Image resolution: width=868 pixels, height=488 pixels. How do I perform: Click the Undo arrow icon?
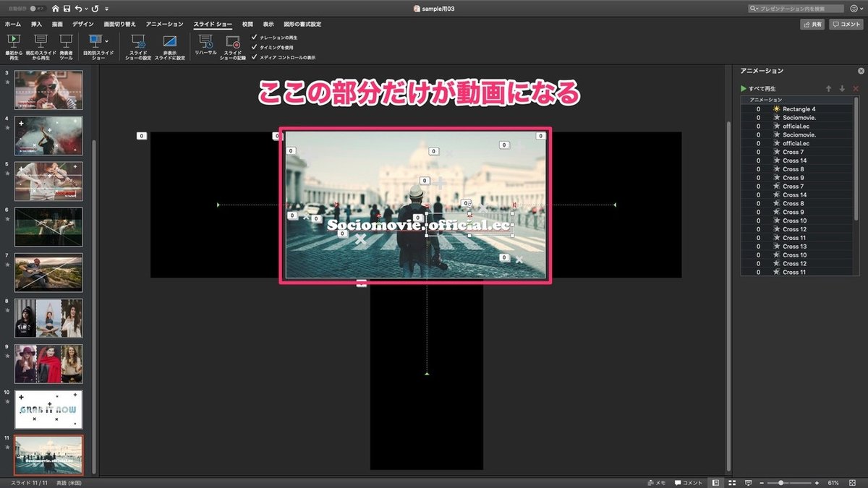pos(78,9)
